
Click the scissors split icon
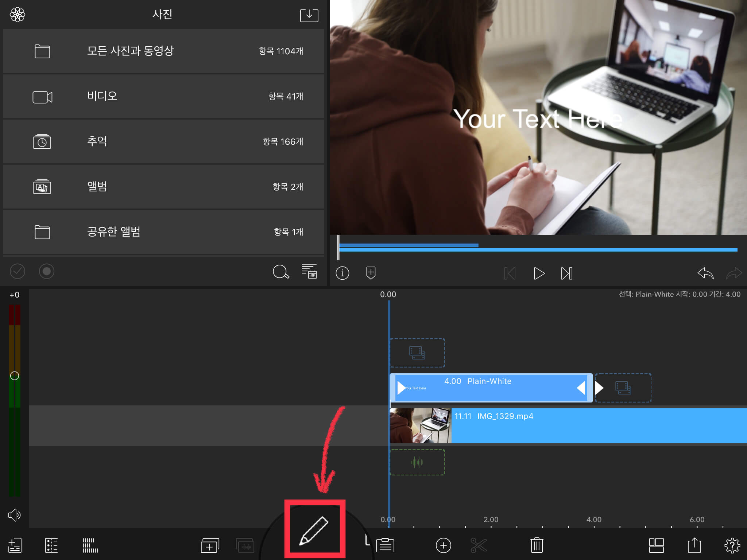479,545
